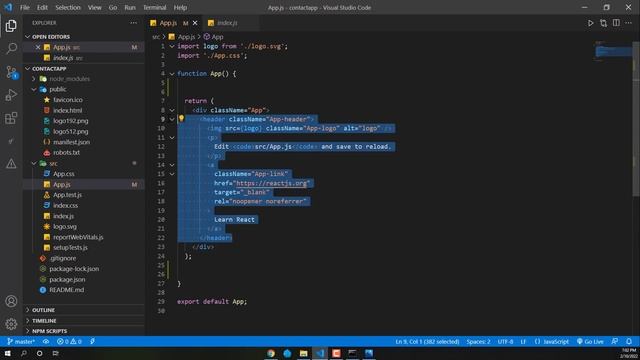Open manifest.json file
The height and width of the screenshot is (360, 640).
tap(71, 142)
